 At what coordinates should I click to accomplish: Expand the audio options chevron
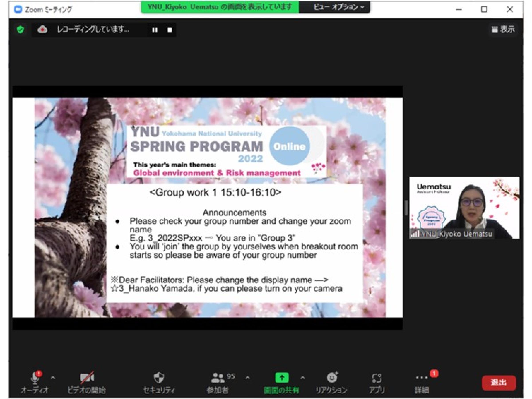click(53, 378)
